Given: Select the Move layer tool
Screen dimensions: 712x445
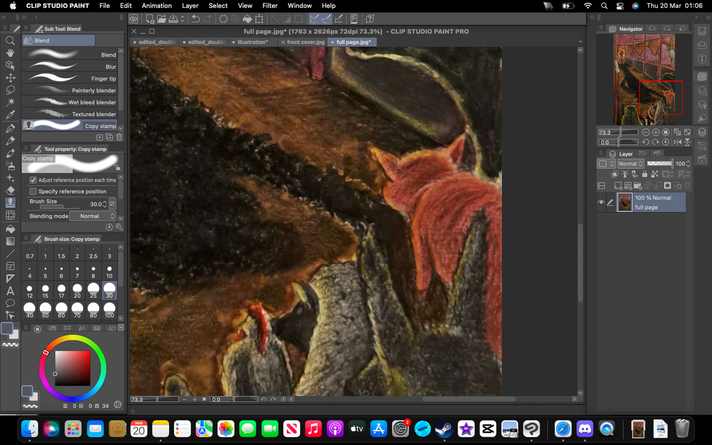Looking at the screenshot, I should click(10, 78).
